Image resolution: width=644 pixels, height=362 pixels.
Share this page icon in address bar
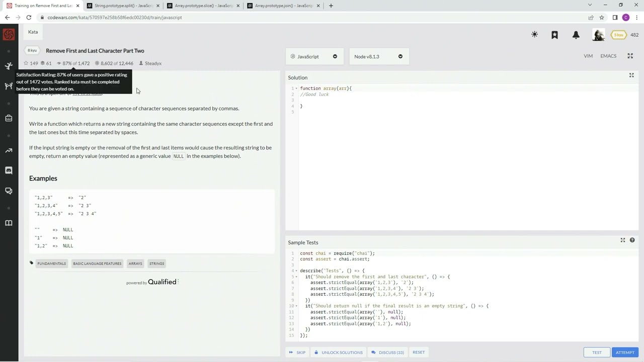click(x=591, y=17)
